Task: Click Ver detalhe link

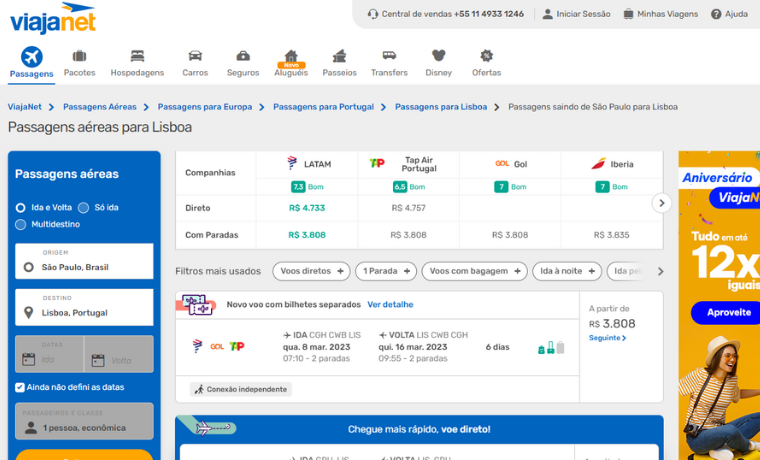Action: (x=390, y=304)
